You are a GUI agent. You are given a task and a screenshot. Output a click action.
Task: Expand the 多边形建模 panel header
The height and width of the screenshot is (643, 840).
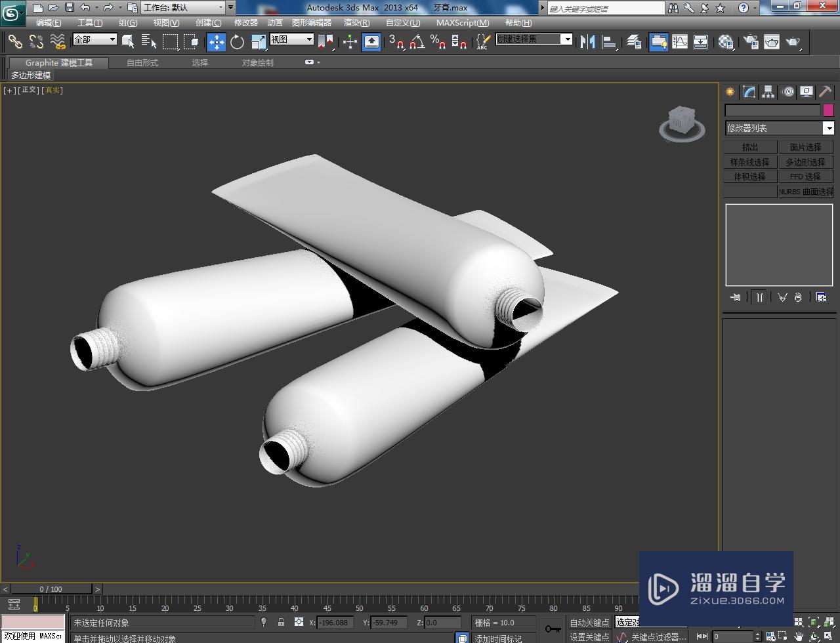[31, 75]
